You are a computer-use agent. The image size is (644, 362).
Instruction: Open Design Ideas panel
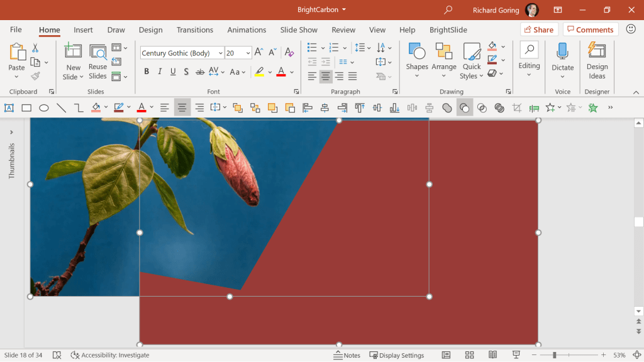point(597,61)
